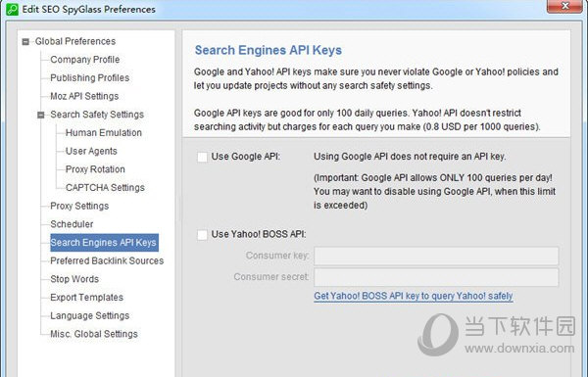Viewport: 588px width, 377px height.
Task: Select Publishing Profiles in the tree
Action: (x=89, y=78)
